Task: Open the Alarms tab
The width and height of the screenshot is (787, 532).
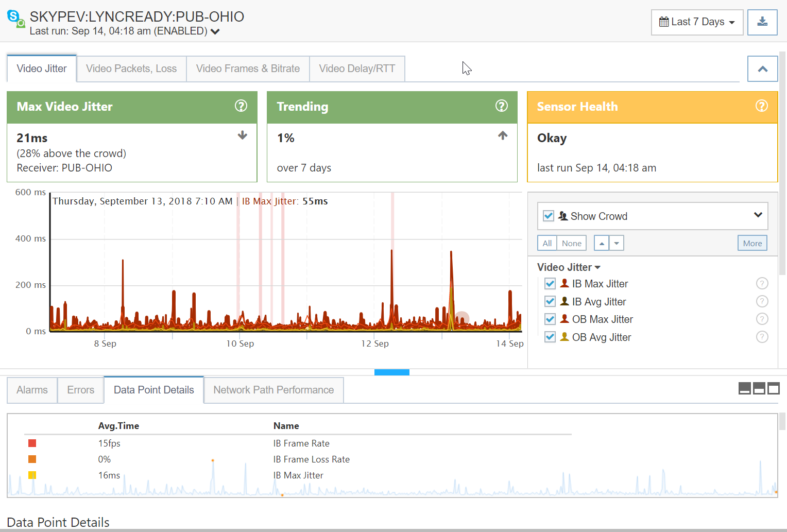Action: click(32, 390)
